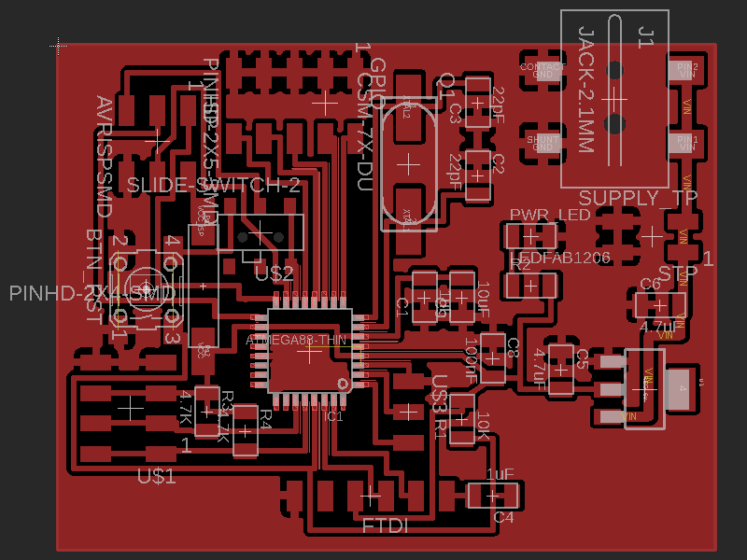Image resolution: width=747 pixels, height=560 pixels.
Task: Click the STP label
Action: coord(678,273)
